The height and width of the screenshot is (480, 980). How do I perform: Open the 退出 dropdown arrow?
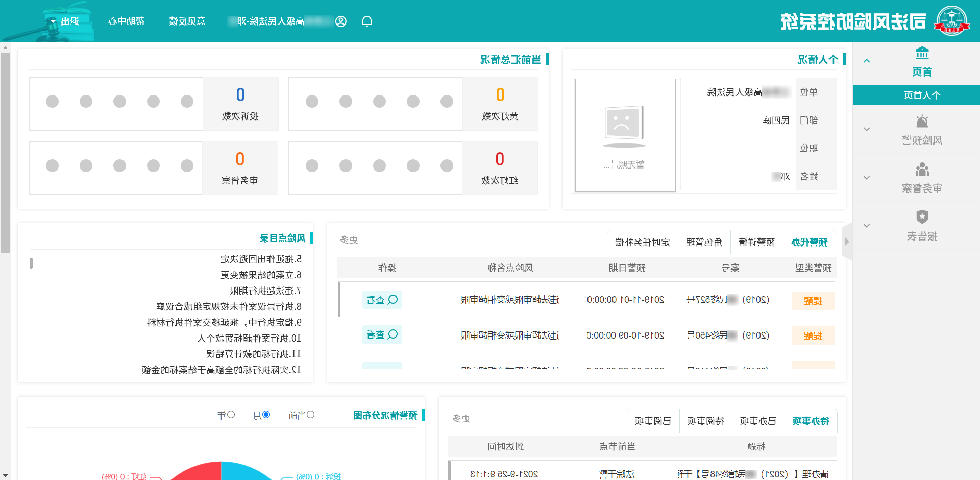tap(53, 21)
